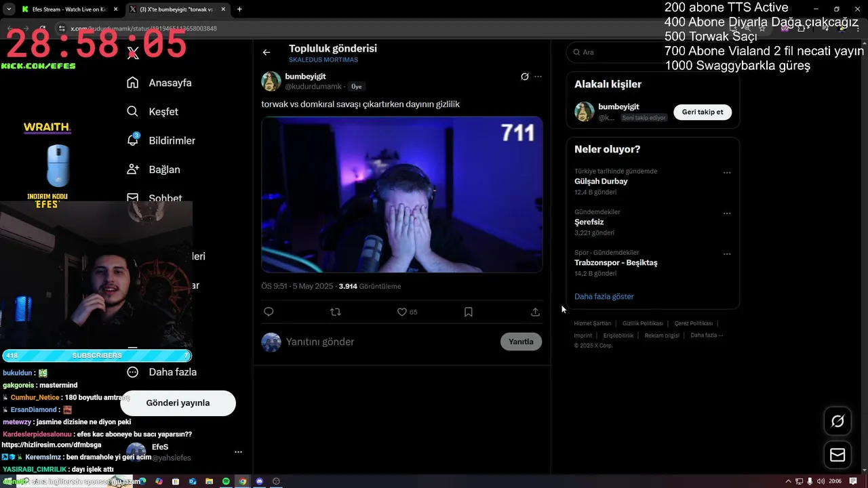Image resolution: width=868 pixels, height=488 pixels.
Task: Go back with the post header arrow
Action: pyautogui.click(x=267, y=52)
